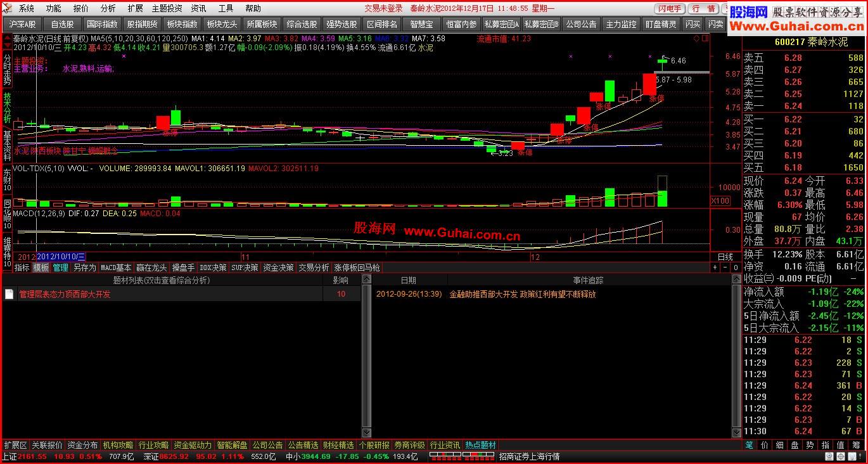Open 综合选股 toolbar item

(x=302, y=24)
